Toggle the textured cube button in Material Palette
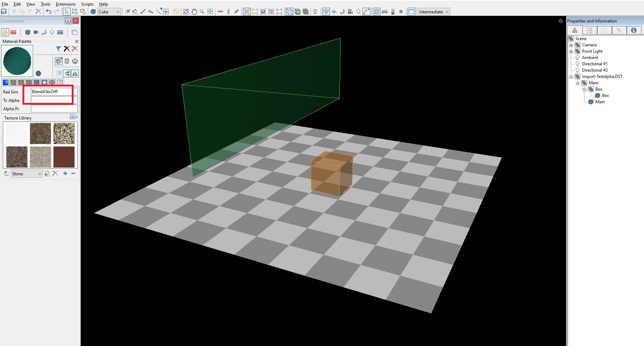Image resolution: width=644 pixels, height=346 pixels. [x=59, y=61]
